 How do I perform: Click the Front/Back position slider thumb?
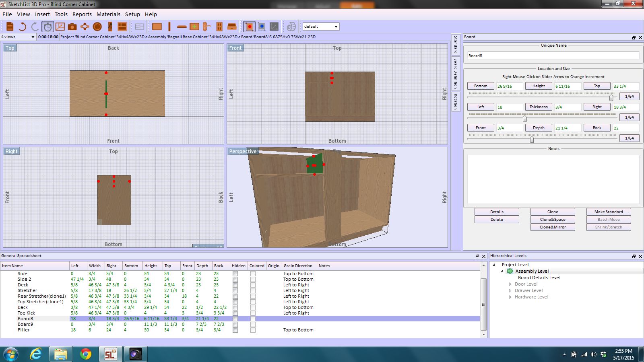(532, 140)
